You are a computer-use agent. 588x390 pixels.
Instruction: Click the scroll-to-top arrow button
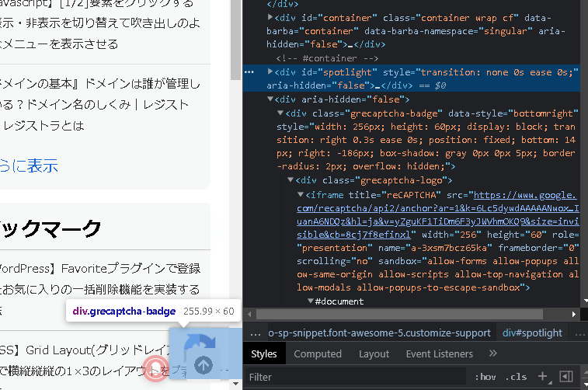[203, 364]
